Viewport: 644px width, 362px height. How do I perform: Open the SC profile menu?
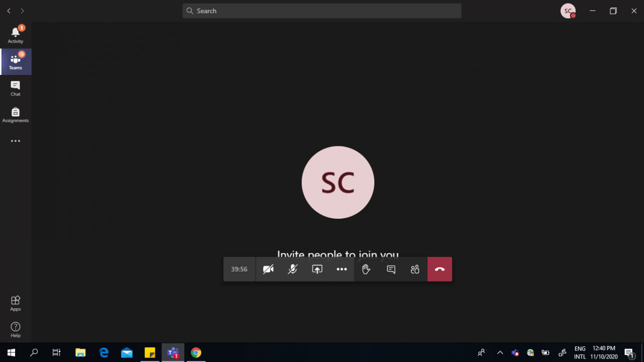[x=568, y=11]
